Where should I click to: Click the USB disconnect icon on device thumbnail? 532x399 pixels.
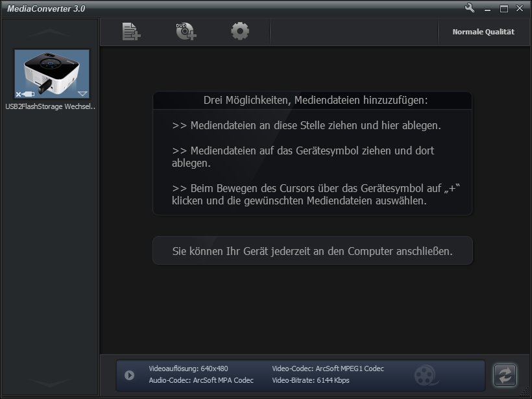click(x=25, y=94)
